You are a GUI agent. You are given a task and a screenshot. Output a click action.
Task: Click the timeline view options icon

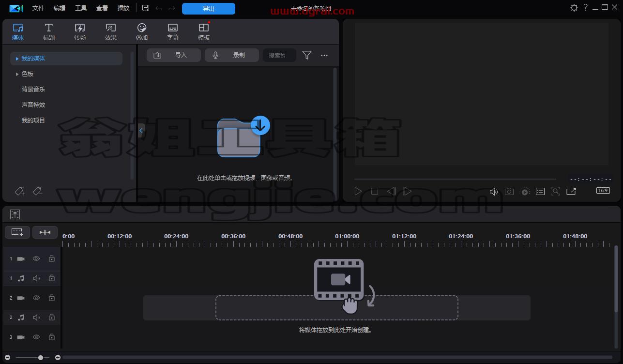(x=15, y=214)
